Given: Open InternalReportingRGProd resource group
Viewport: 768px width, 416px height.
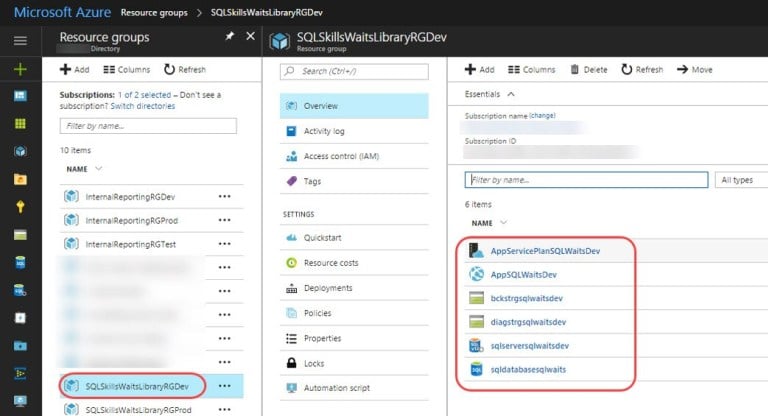Looking at the screenshot, I should pyautogui.click(x=131, y=220).
